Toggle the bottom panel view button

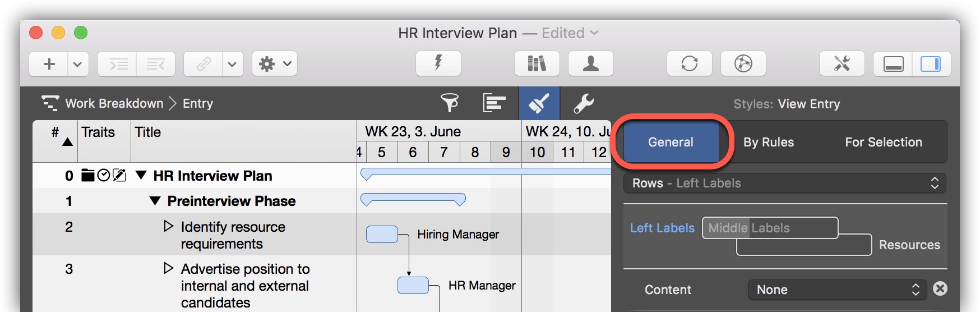pyautogui.click(x=893, y=63)
